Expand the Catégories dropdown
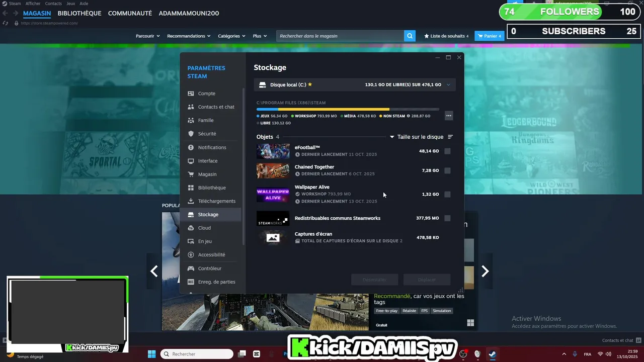 [231, 36]
